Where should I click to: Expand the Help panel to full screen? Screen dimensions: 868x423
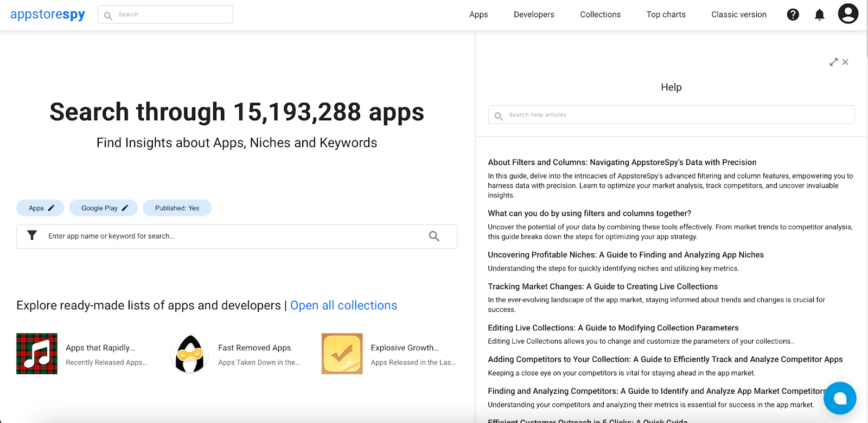834,62
